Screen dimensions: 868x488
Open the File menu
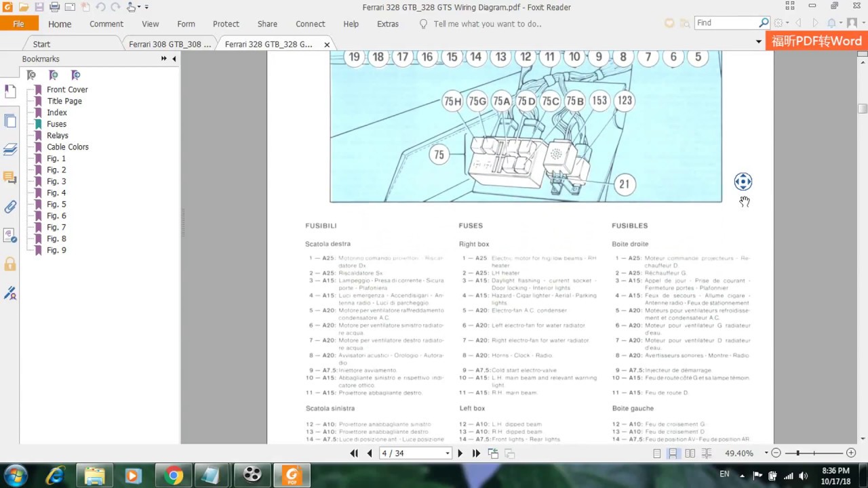(x=18, y=24)
